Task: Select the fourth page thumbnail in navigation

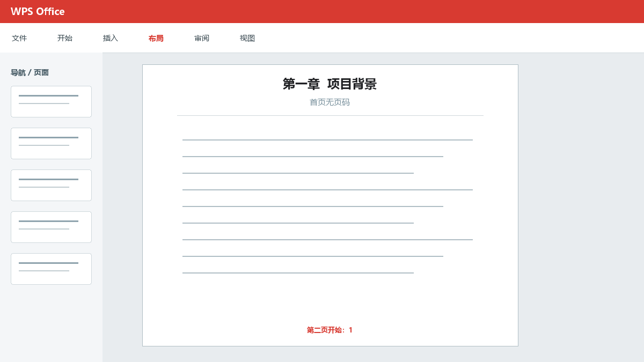Action: 51,227
